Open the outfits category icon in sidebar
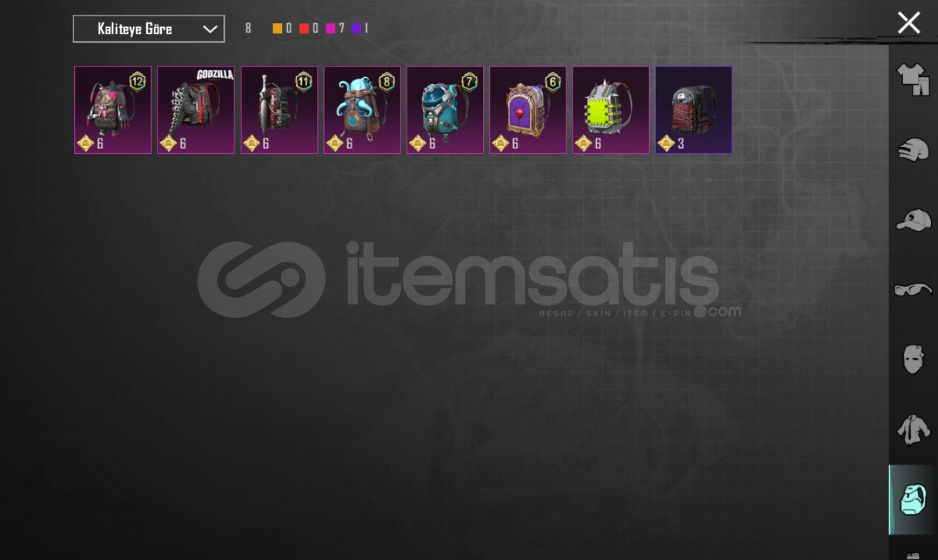The height and width of the screenshot is (560, 938). (x=913, y=79)
